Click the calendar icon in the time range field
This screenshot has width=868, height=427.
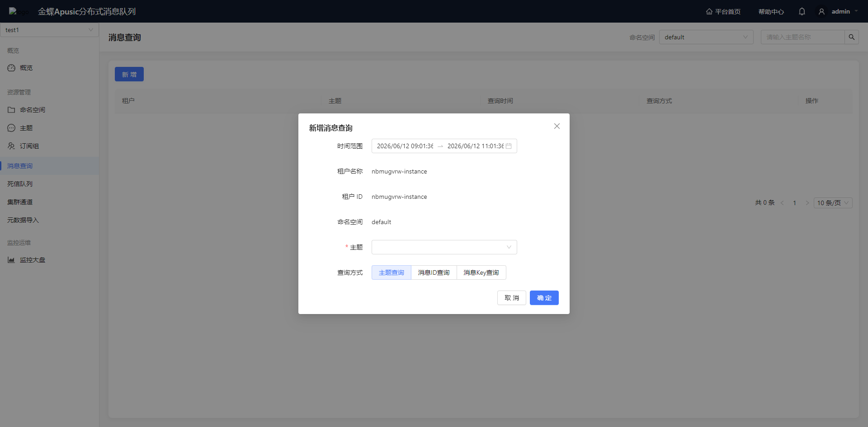tap(509, 146)
